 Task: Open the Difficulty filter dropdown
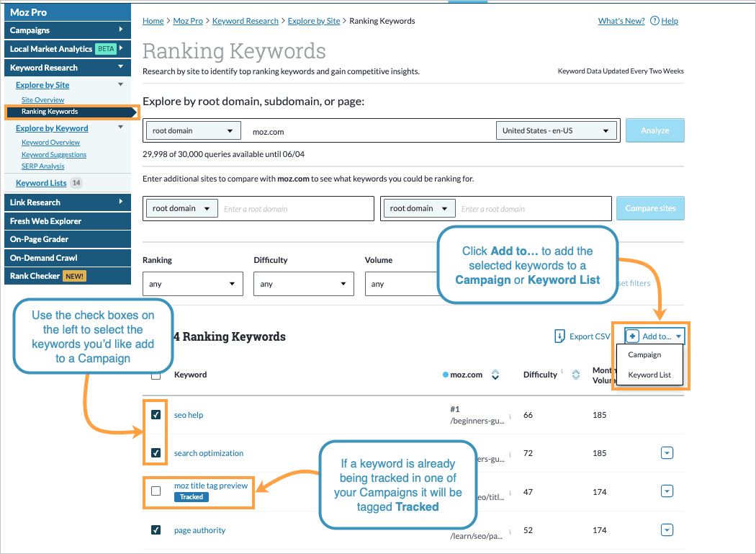[303, 284]
